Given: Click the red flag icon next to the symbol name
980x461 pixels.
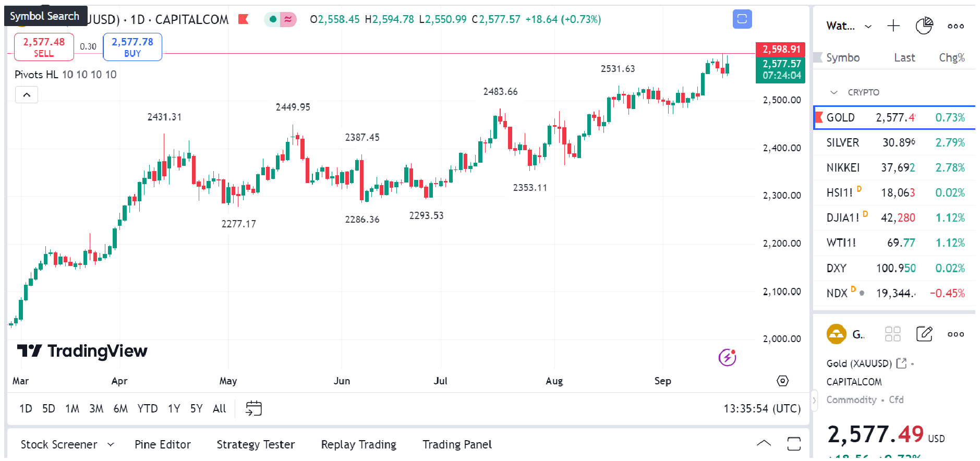Looking at the screenshot, I should pyautogui.click(x=243, y=19).
